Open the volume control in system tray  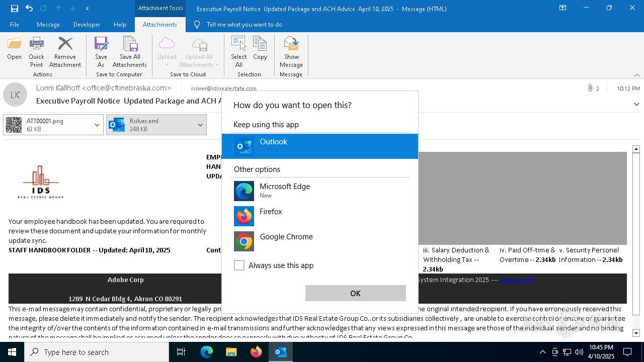click(x=579, y=352)
